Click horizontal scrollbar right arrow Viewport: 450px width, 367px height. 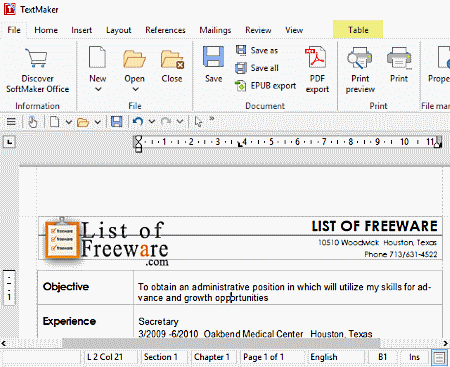pos(446,343)
